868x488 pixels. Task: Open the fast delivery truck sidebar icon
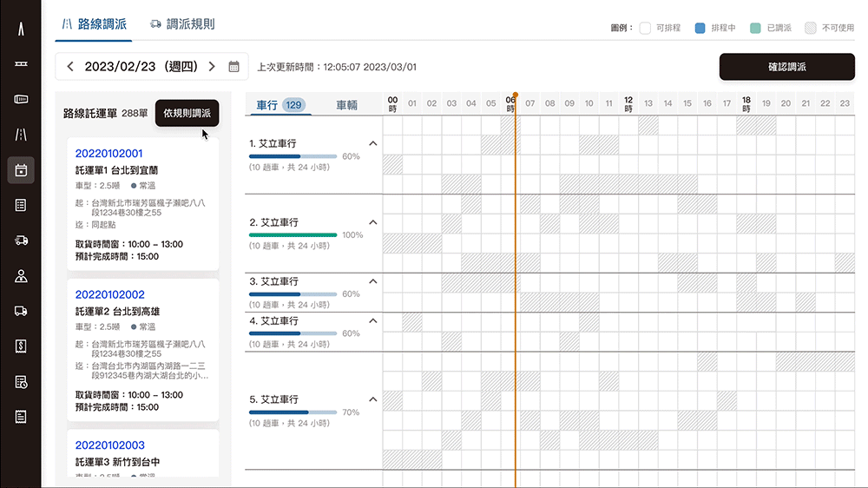point(21,241)
